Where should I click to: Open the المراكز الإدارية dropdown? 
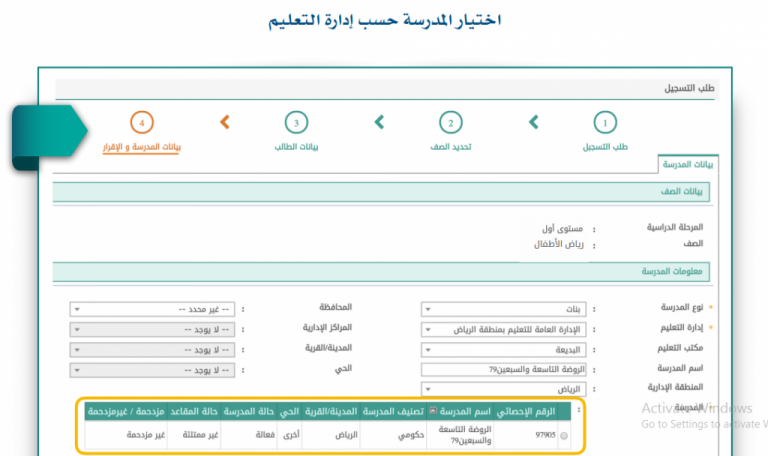point(152,330)
